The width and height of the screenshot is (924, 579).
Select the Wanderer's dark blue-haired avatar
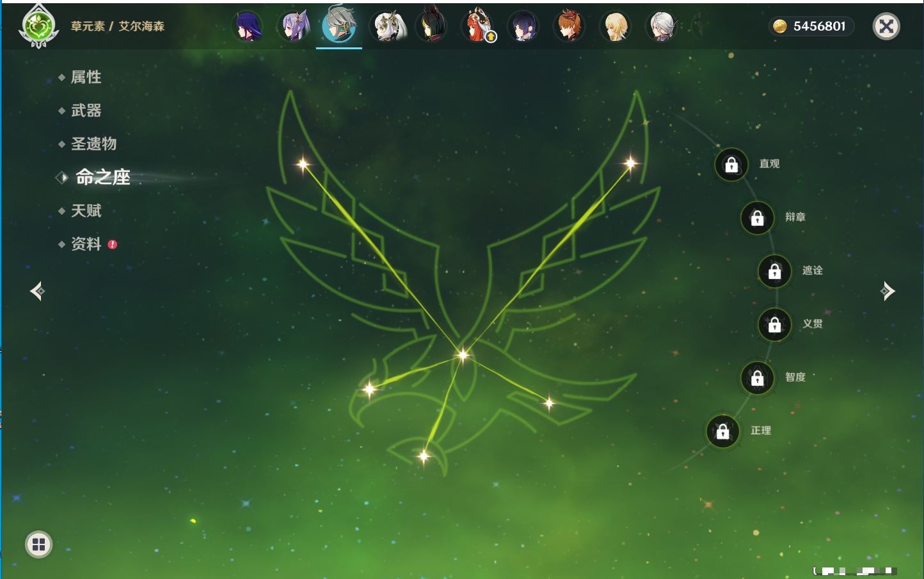click(x=523, y=27)
